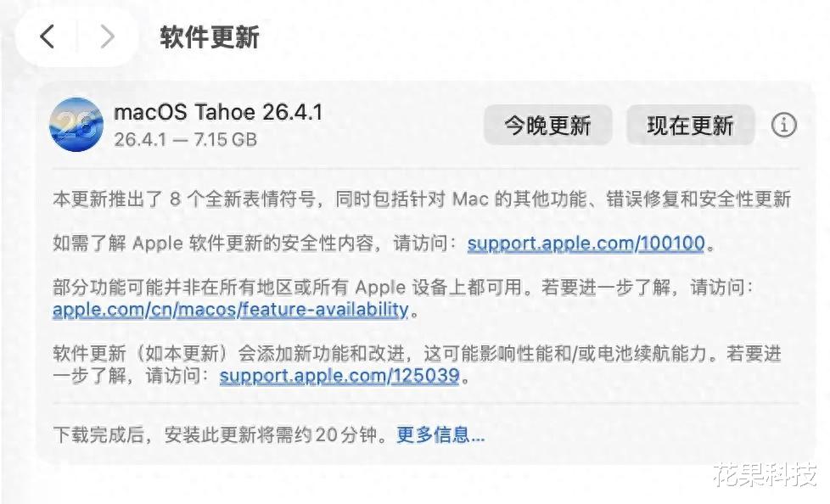Go back using the left chevron
The image size is (830, 504).
48,37
